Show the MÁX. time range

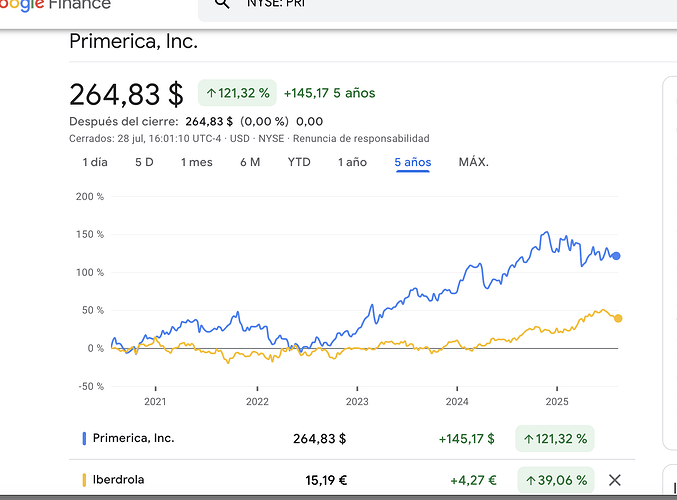click(x=473, y=162)
